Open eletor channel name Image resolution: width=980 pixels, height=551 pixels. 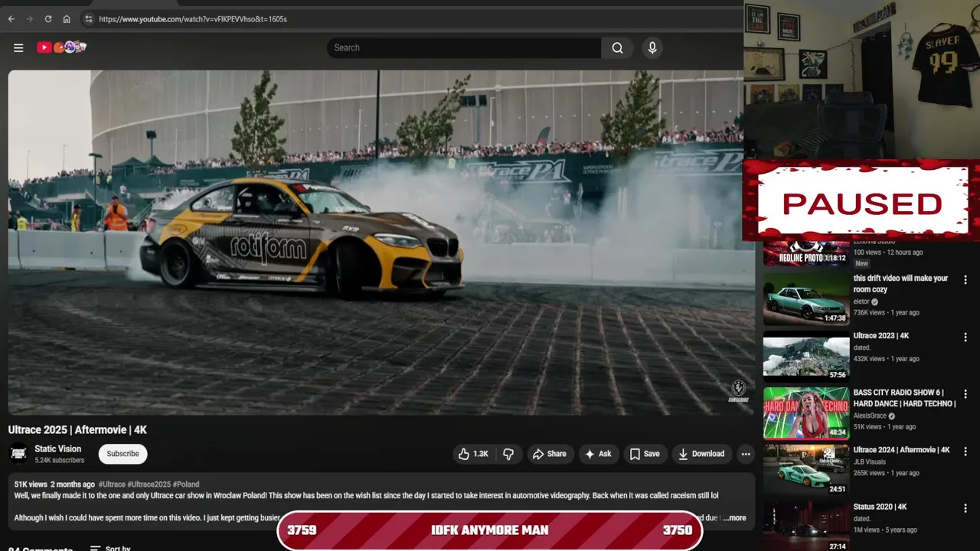tap(861, 302)
